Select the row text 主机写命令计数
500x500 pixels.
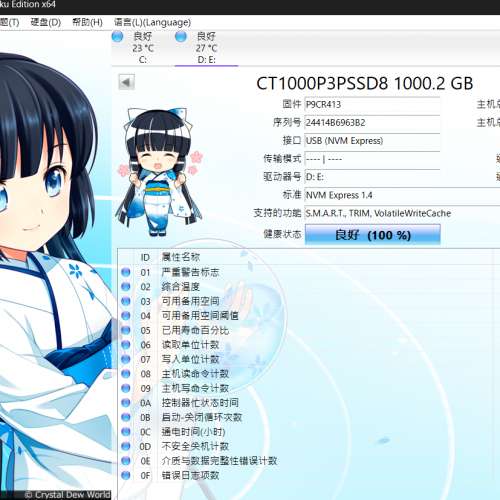[x=195, y=388]
